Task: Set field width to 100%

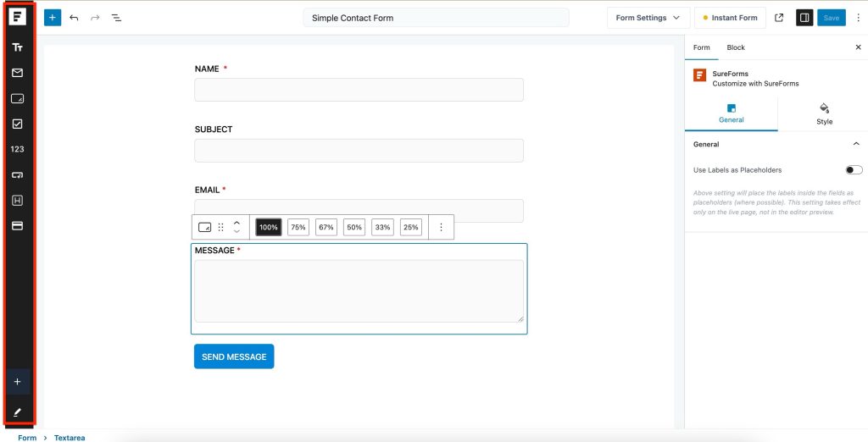Action: point(269,228)
